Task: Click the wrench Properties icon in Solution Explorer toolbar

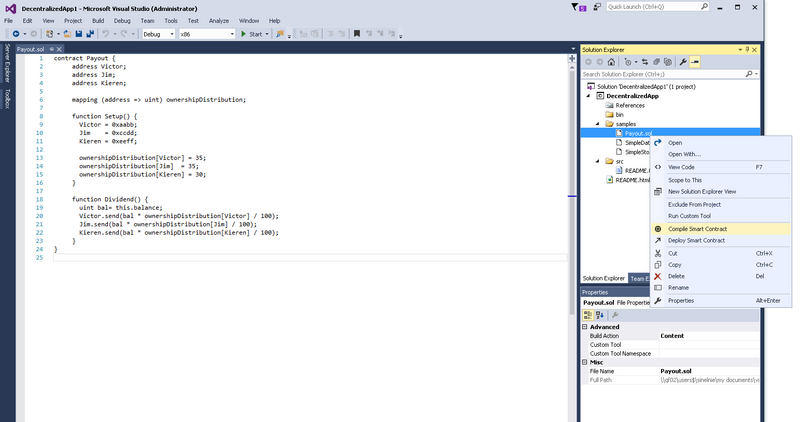Action: tap(682, 62)
